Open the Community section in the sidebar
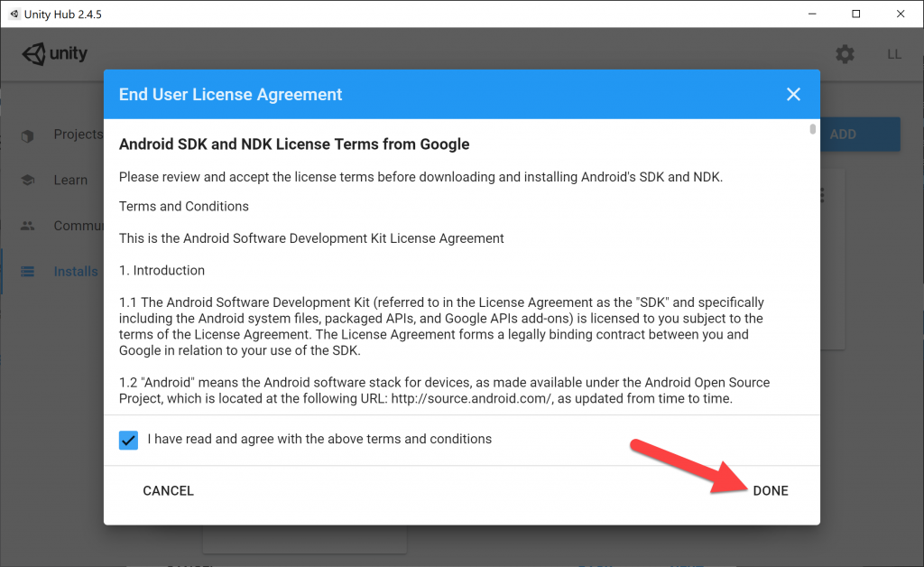The image size is (924, 567). click(x=79, y=226)
